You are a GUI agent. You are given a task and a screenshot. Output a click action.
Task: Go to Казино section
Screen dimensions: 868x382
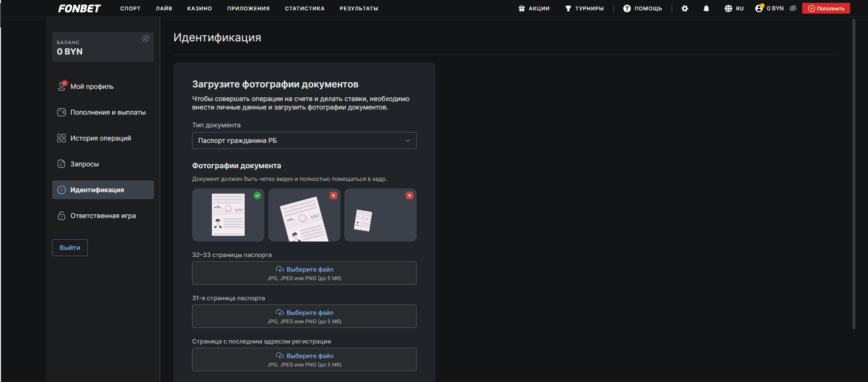click(200, 8)
